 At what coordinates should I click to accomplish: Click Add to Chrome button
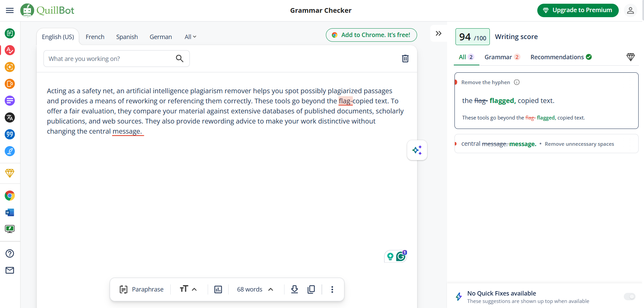pyautogui.click(x=371, y=35)
